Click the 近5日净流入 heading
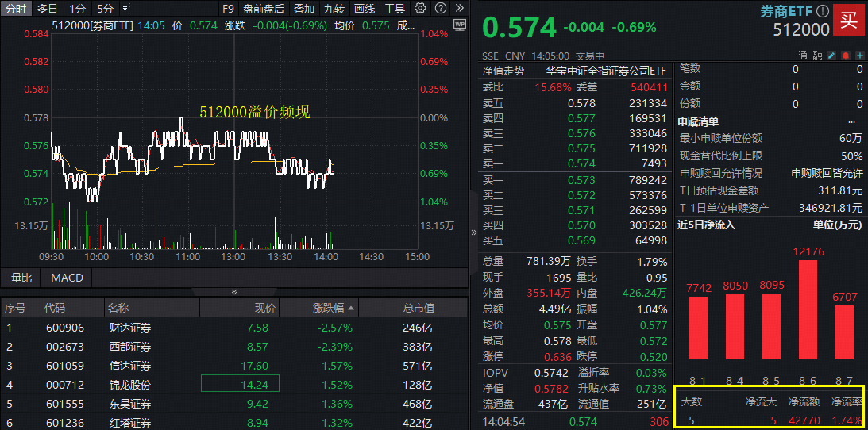This screenshot has width=868, height=430. coord(706,225)
